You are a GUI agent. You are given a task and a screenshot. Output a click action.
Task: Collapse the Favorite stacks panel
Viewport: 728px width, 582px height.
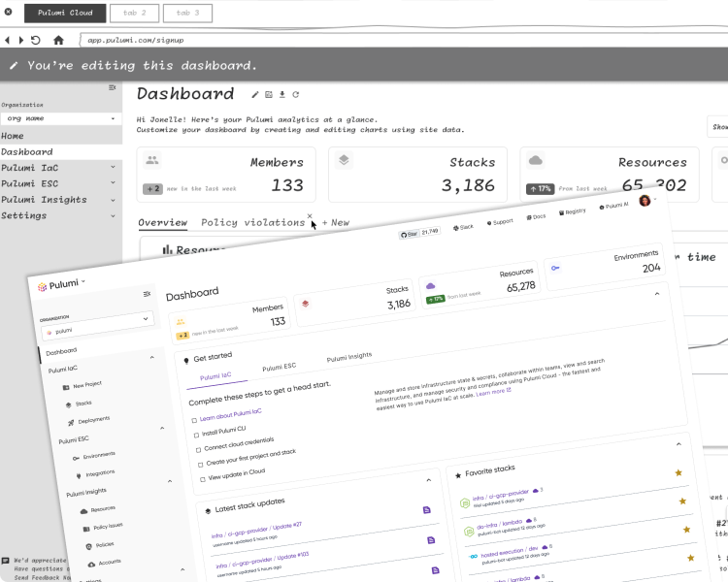coord(678,444)
